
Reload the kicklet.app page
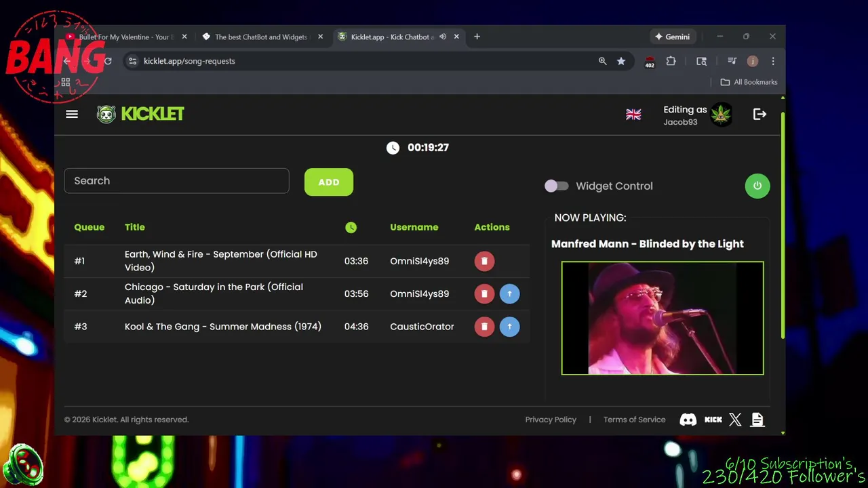coord(108,61)
